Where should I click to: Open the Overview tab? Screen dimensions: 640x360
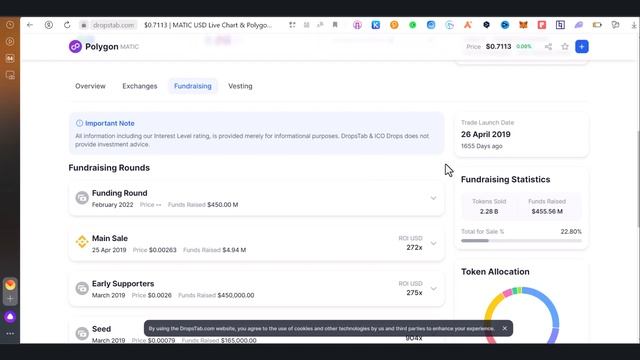[x=90, y=86]
